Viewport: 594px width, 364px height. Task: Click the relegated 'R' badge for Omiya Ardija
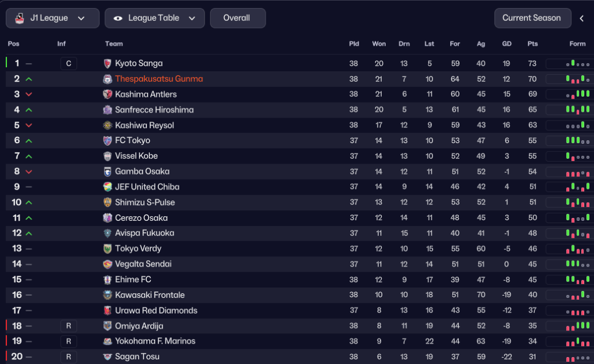(68, 326)
